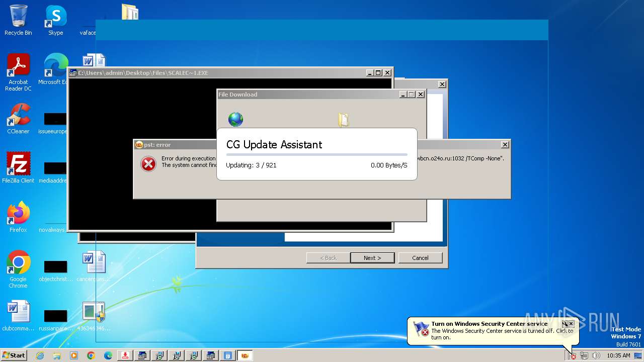Click the 'Updating: 3 / 921' status text

click(x=251, y=165)
